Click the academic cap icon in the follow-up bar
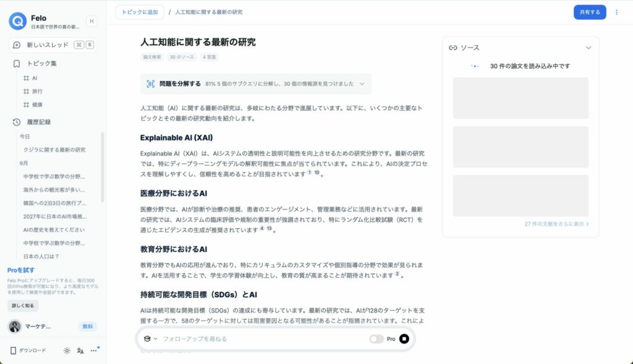The width and height of the screenshot is (633, 364). tap(147, 339)
